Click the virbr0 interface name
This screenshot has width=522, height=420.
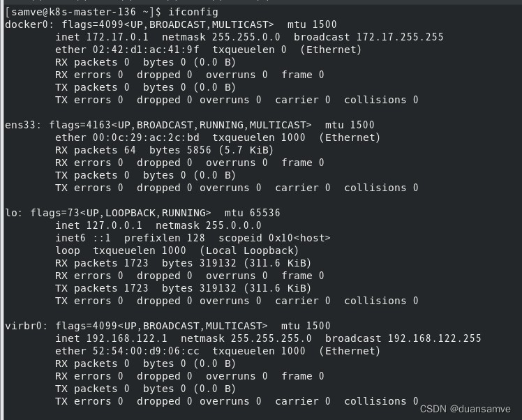tap(23, 326)
